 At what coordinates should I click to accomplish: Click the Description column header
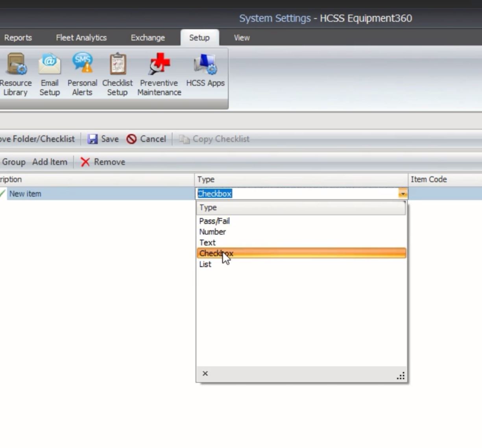(x=97, y=179)
